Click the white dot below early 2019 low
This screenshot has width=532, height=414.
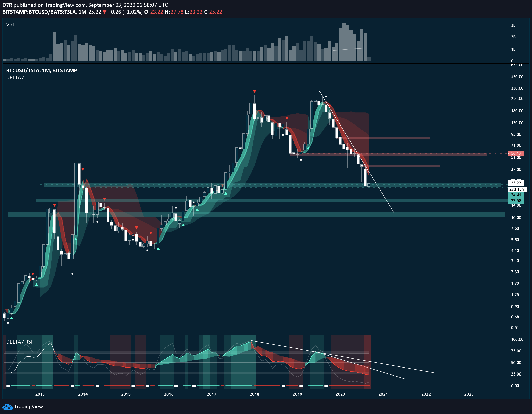[x=301, y=160]
